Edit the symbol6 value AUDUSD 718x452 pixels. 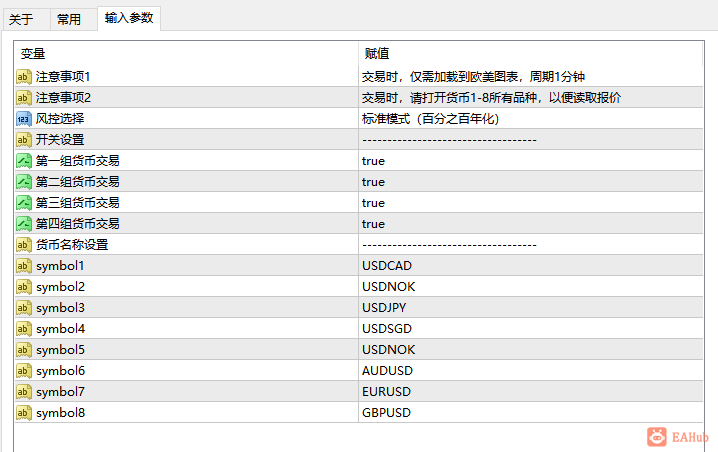(530, 370)
